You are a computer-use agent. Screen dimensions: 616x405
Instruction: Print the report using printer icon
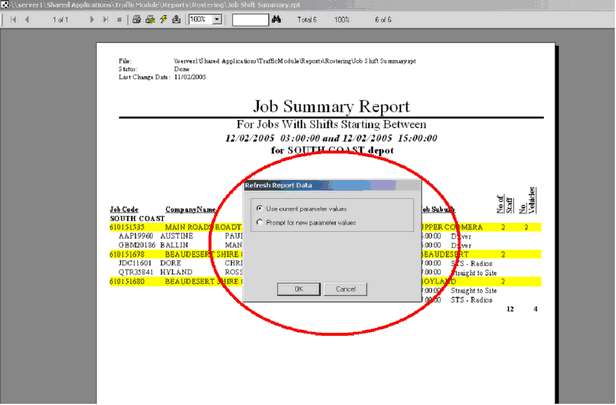pyautogui.click(x=136, y=19)
